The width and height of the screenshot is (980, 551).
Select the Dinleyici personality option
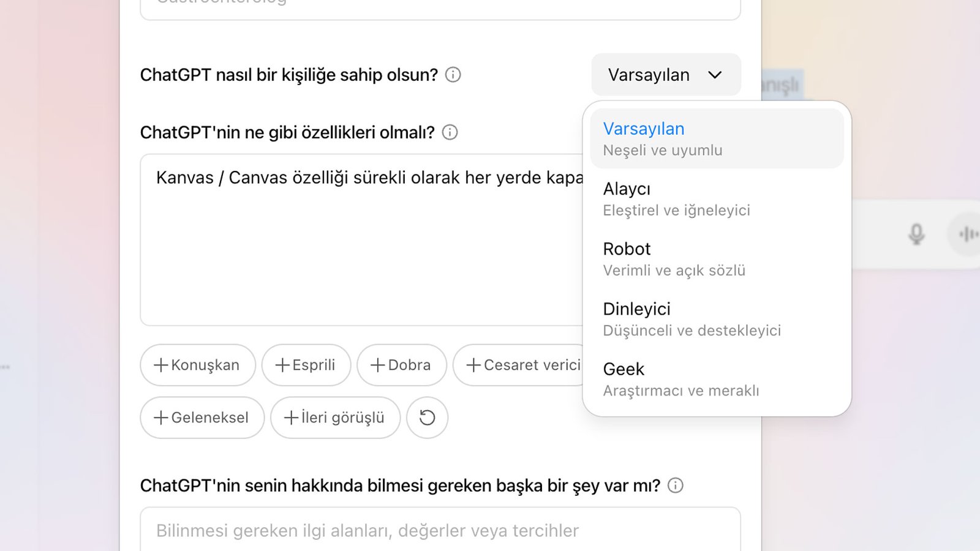[x=717, y=319]
